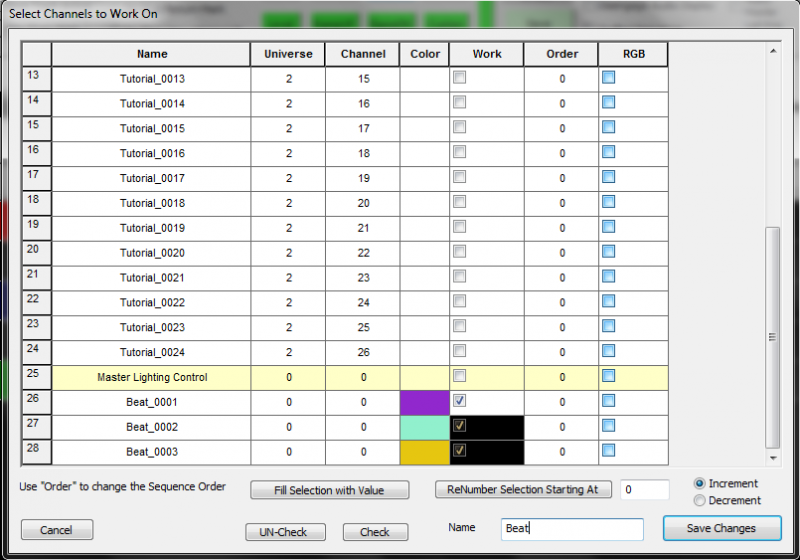Select the Increment radio button
This screenshot has height=560, width=800.
(x=699, y=484)
